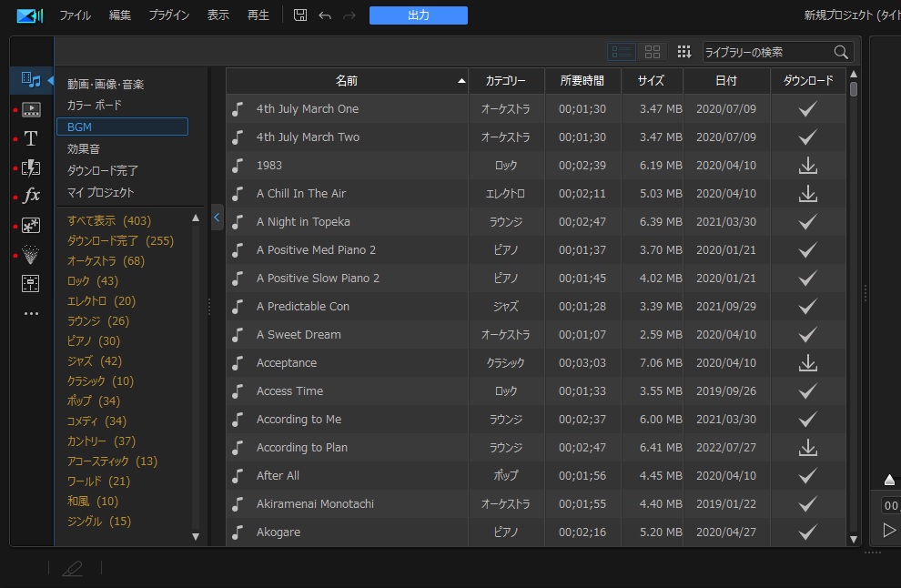Image resolution: width=901 pixels, height=588 pixels.
Task: Collapse the library sidebar panel chevron
Action: coord(217,218)
